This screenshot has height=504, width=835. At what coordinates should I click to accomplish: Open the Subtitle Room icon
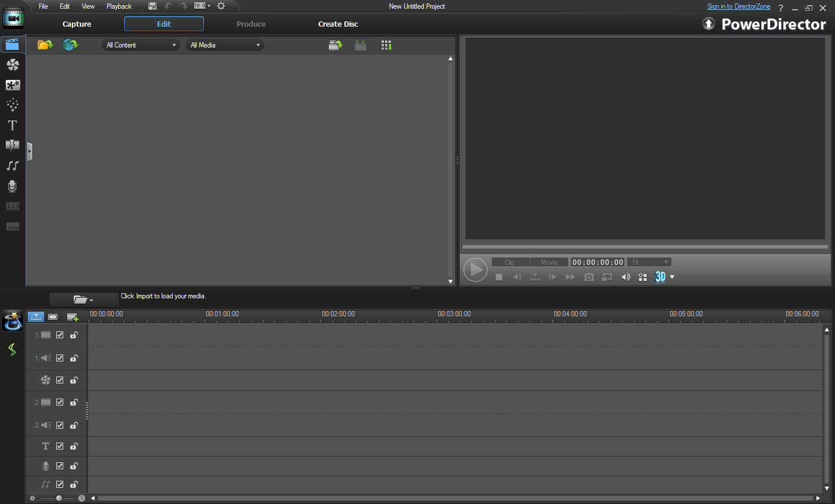coord(12,227)
